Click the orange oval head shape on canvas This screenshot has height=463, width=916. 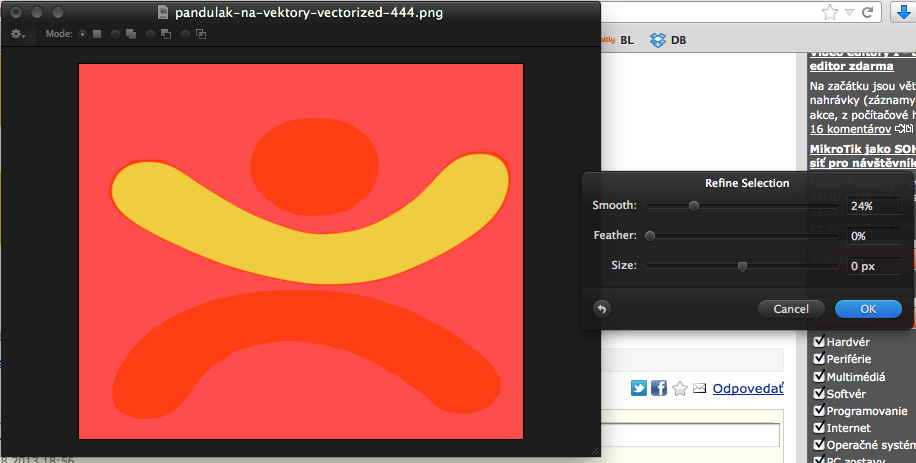314,166
